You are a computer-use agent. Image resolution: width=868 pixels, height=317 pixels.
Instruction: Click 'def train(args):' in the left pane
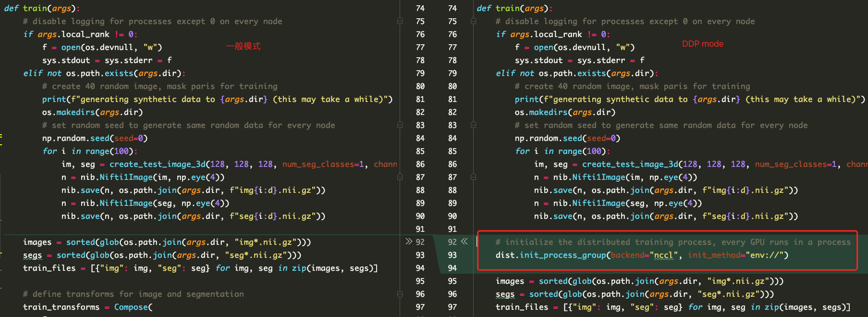point(42,8)
